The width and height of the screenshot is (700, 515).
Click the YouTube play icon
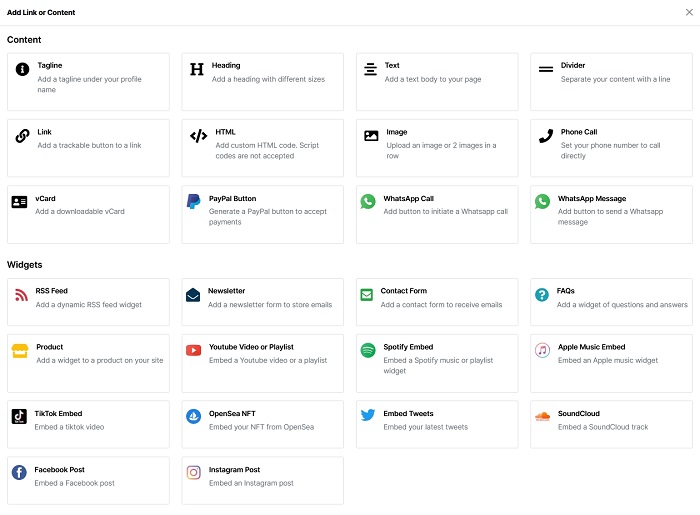coord(193,350)
